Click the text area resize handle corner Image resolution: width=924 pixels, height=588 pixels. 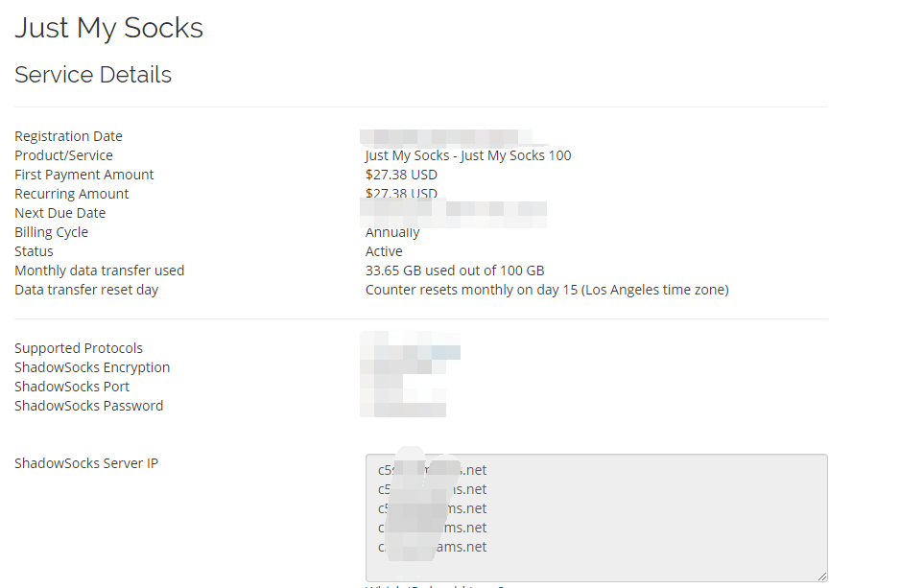[821, 576]
